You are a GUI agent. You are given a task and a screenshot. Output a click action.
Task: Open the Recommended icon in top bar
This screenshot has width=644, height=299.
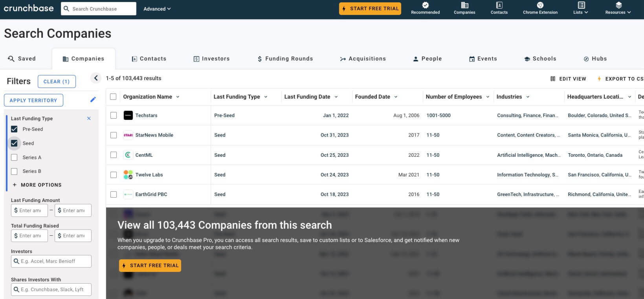[425, 5]
